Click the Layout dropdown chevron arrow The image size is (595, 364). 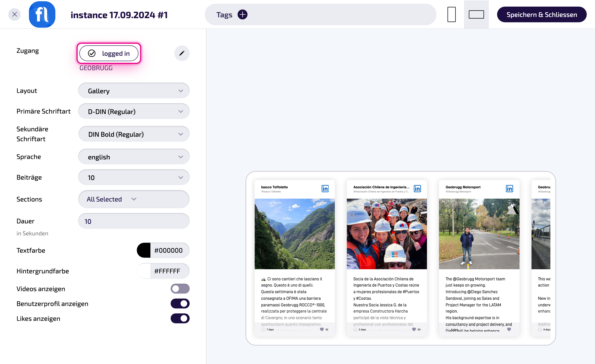pos(181,91)
